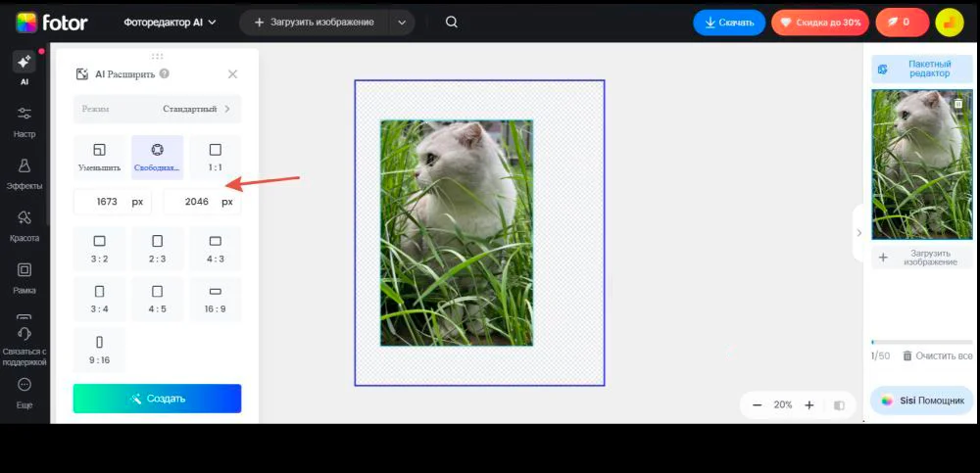Select the 2:3 aspect ratio
Image resolution: width=980 pixels, height=473 pixels.
158,249
